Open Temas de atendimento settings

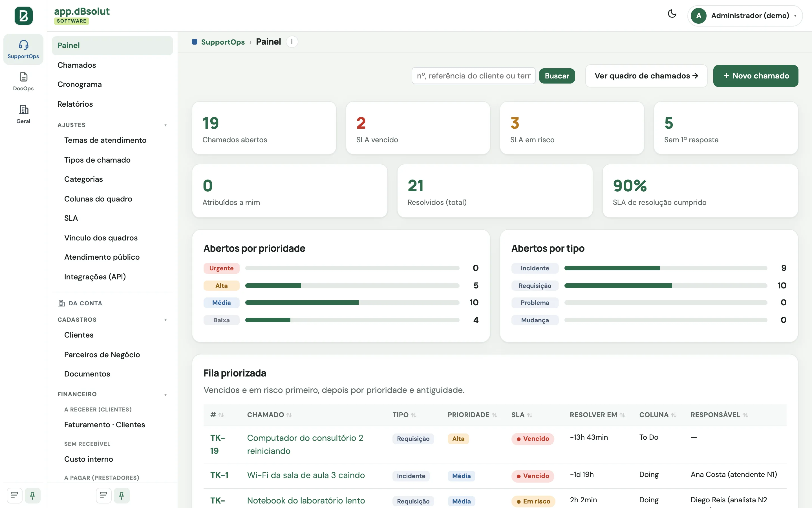click(116, 140)
